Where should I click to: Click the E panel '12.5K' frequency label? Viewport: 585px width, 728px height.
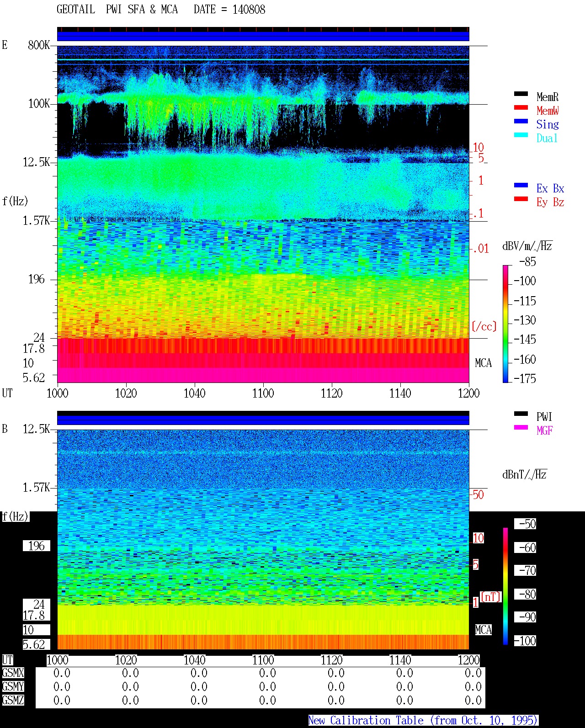(36, 162)
